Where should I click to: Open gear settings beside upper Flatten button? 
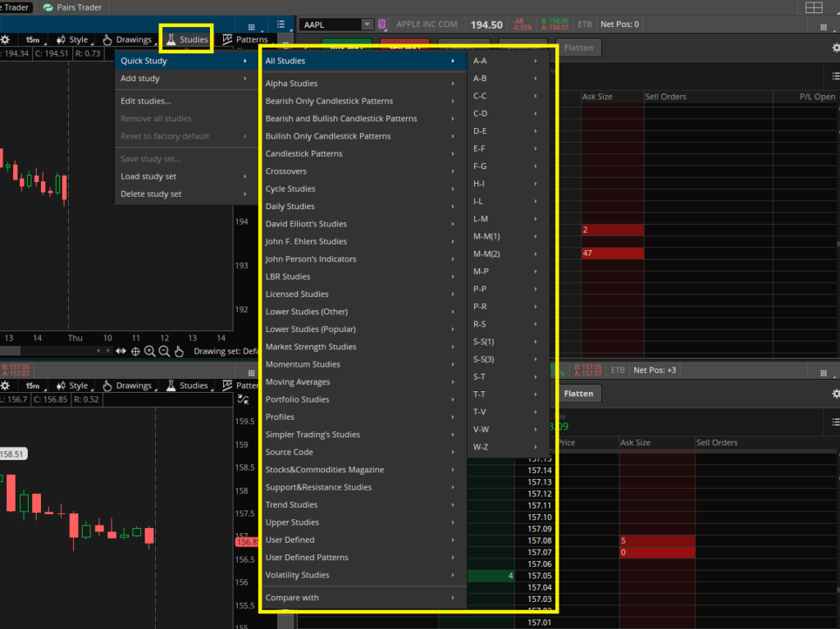click(836, 48)
